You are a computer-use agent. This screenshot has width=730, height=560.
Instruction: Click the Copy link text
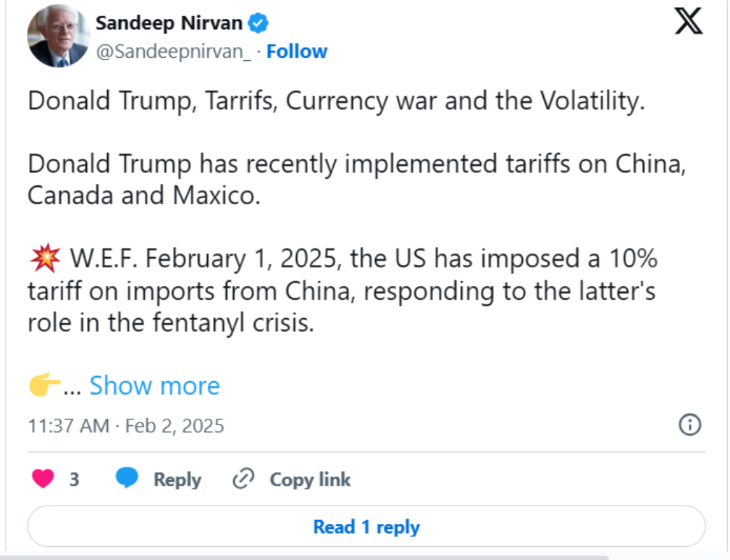click(310, 480)
